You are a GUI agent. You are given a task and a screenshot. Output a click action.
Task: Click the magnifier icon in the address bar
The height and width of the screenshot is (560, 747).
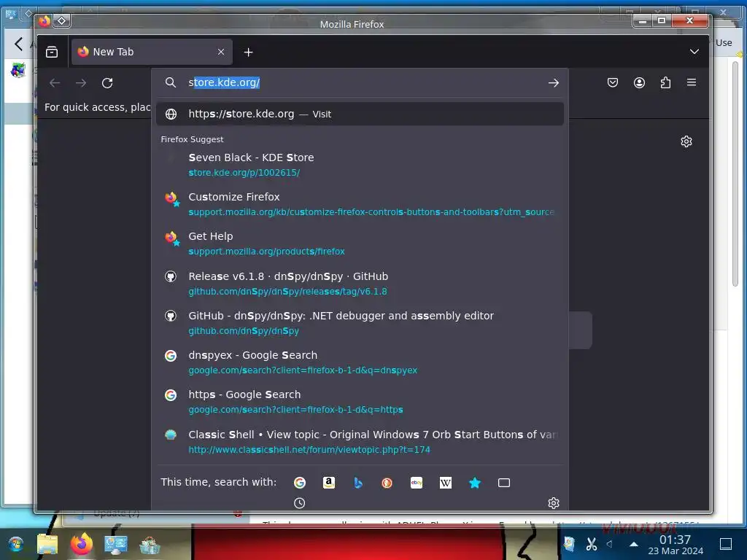171,82
